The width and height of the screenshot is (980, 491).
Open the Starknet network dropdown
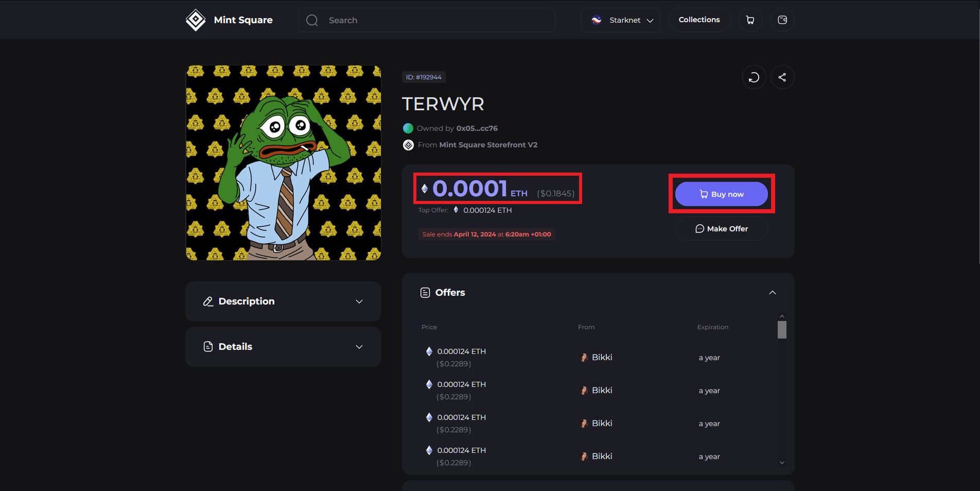click(620, 20)
